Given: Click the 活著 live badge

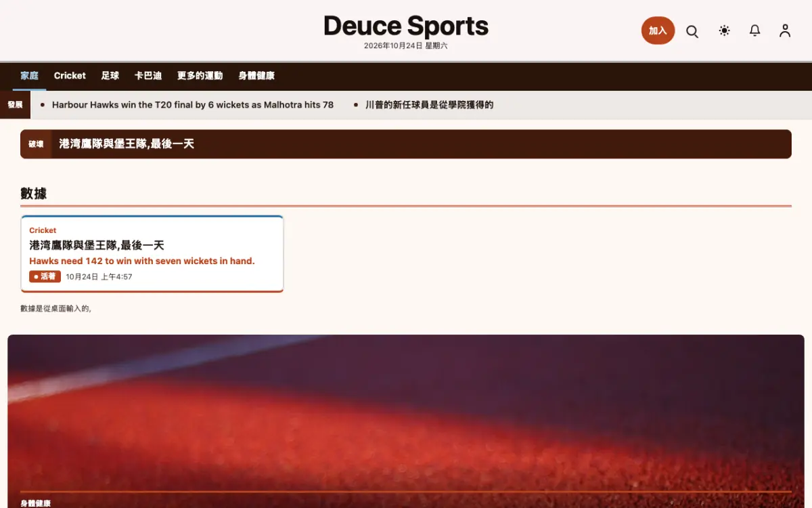Looking at the screenshot, I should coord(45,276).
